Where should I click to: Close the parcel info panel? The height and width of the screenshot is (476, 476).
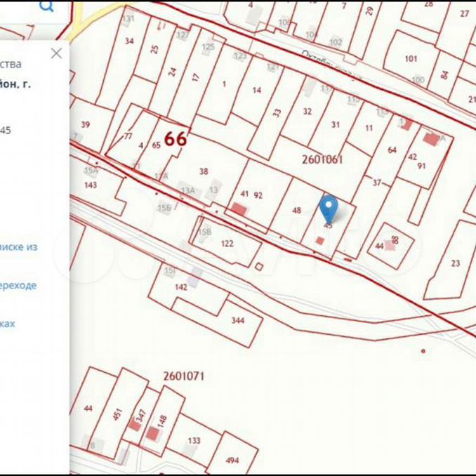pos(56,53)
